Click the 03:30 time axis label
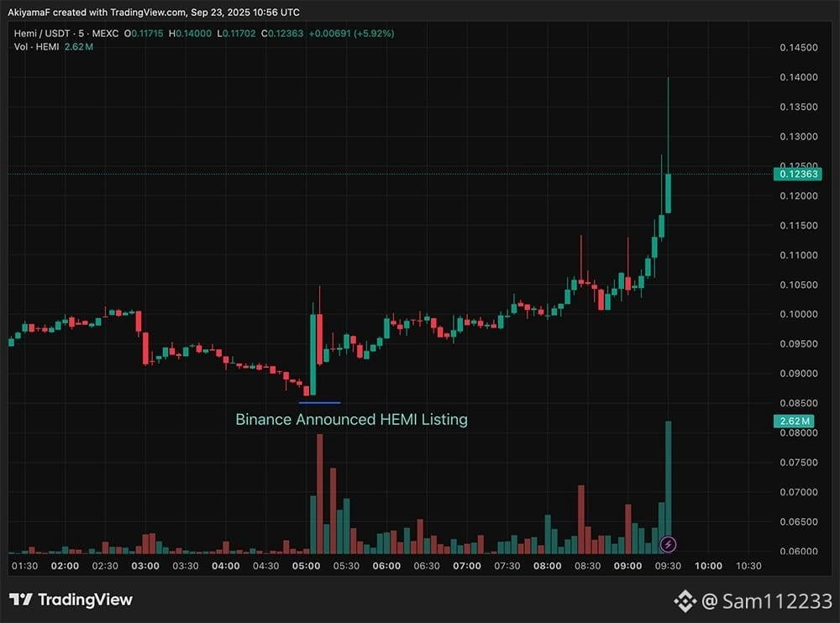 click(x=186, y=566)
